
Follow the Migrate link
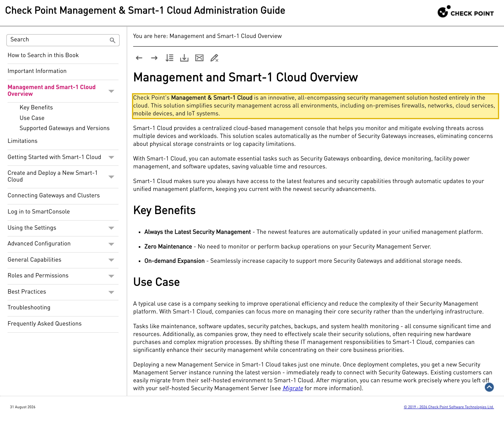pyautogui.click(x=293, y=388)
